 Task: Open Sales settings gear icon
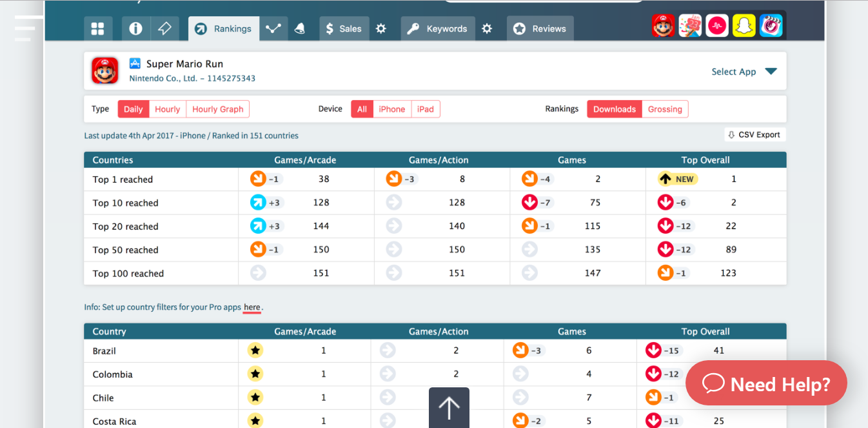(x=381, y=28)
